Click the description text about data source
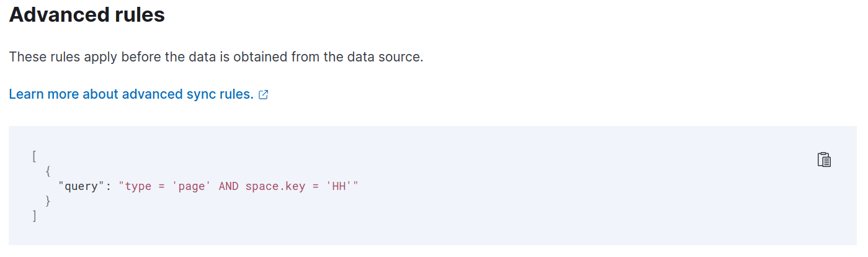868x257 pixels. coord(216,57)
